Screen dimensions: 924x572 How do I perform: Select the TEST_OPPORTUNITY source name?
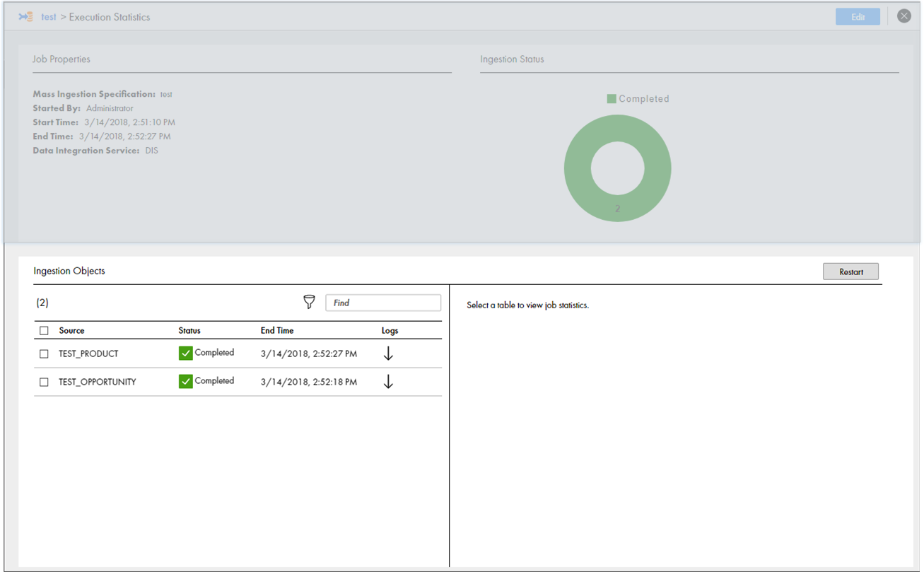97,382
